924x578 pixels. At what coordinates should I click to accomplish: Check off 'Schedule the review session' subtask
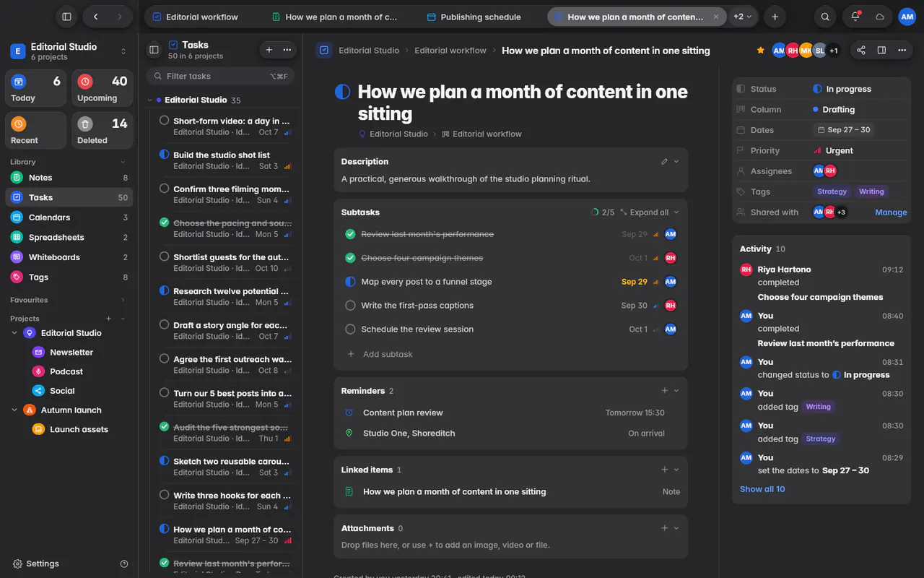(350, 329)
